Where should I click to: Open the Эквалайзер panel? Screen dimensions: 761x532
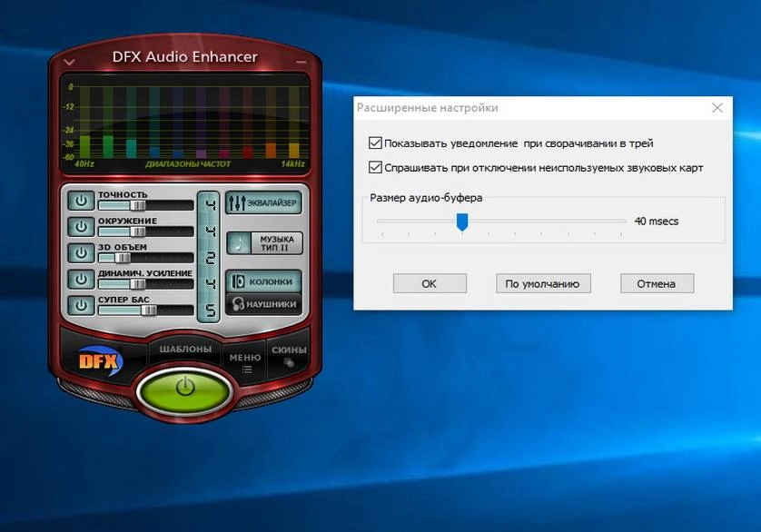pos(263,202)
